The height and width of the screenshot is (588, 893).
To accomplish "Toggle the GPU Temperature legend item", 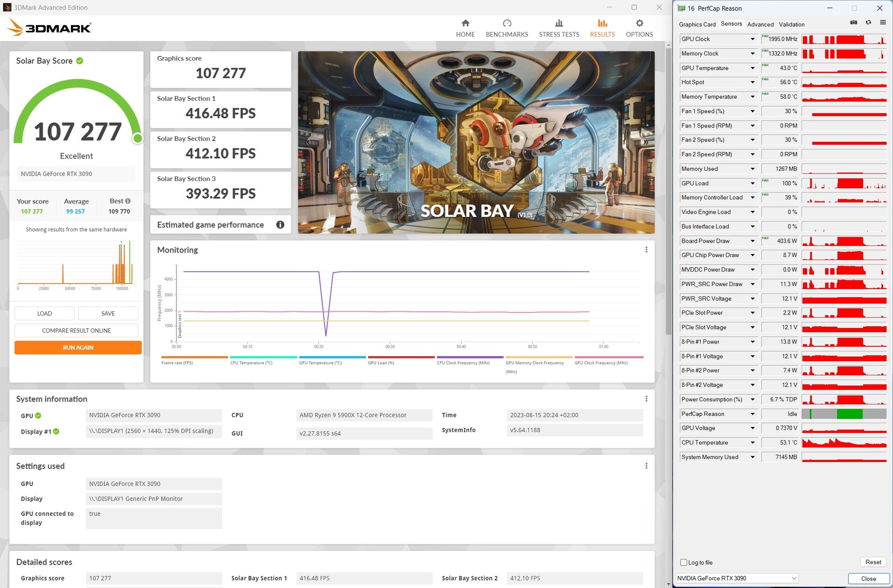I will [x=332, y=360].
